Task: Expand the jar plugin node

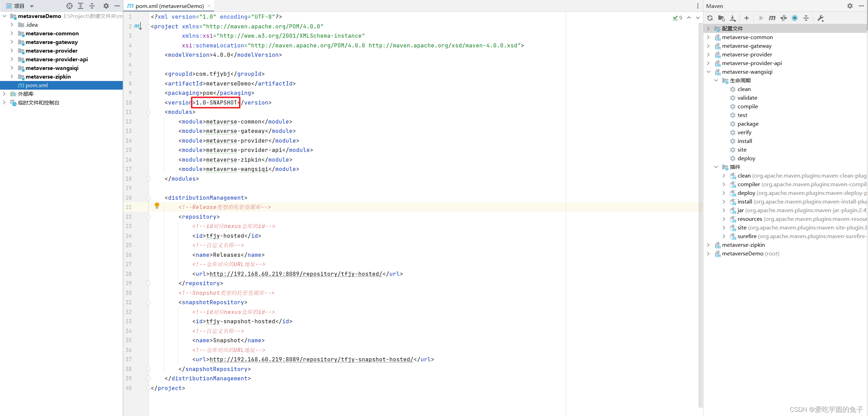Action: [724, 210]
